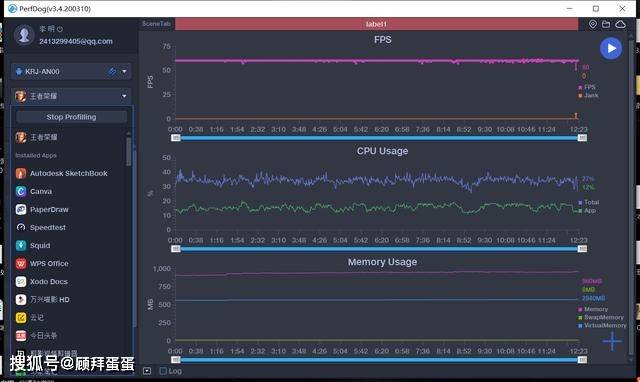Click the blue play record button

[611, 49]
